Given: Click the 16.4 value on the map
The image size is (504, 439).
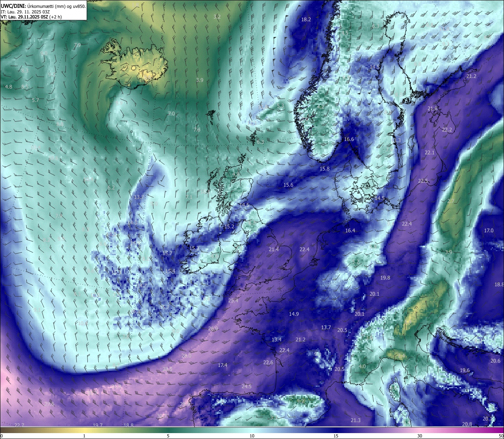Looking at the screenshot, I should pyautogui.click(x=350, y=230).
